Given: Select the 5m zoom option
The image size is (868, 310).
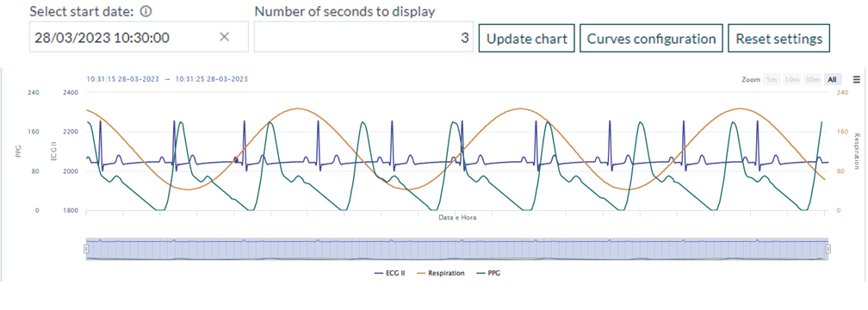Looking at the screenshot, I should click(772, 80).
